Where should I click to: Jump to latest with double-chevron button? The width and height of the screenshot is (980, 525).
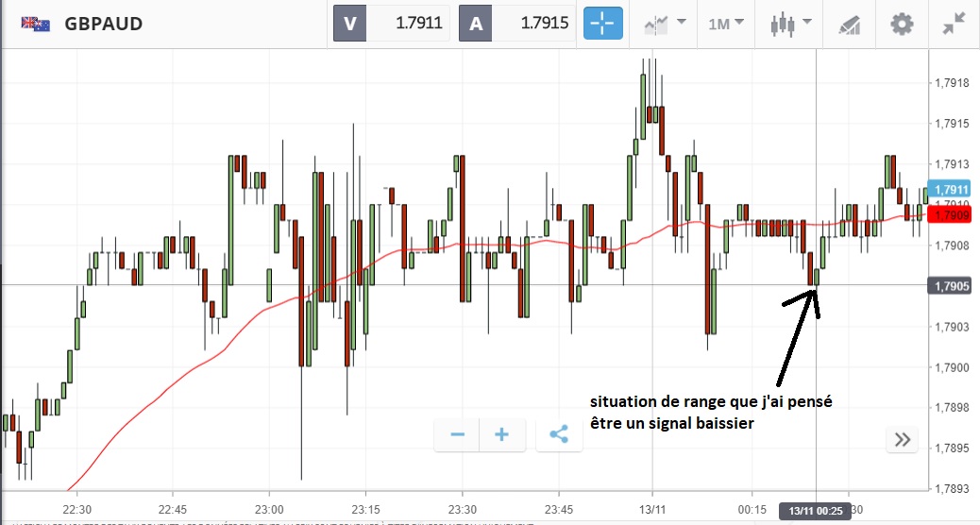902,439
